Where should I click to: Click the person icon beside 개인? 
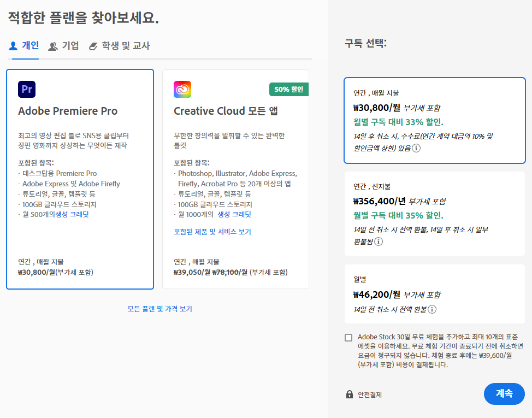pos(13,46)
